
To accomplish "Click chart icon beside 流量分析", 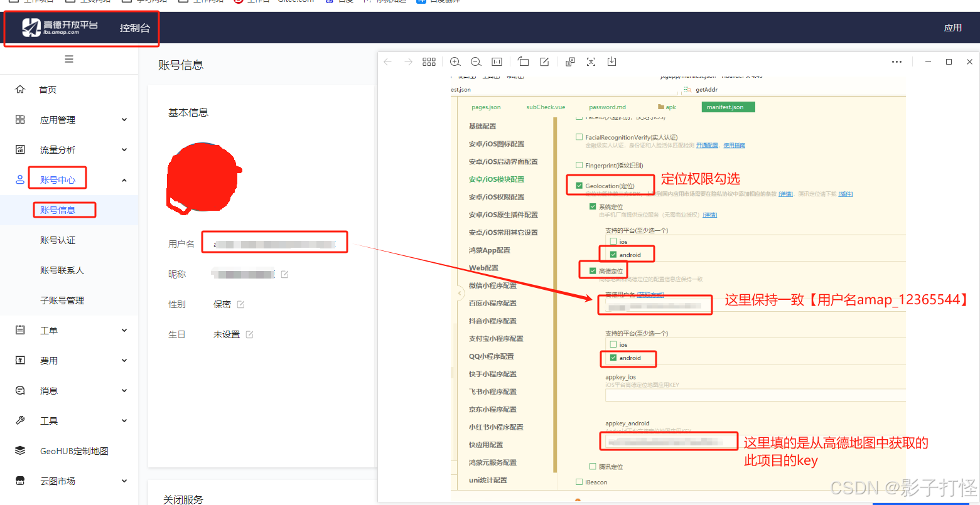I will click(20, 150).
